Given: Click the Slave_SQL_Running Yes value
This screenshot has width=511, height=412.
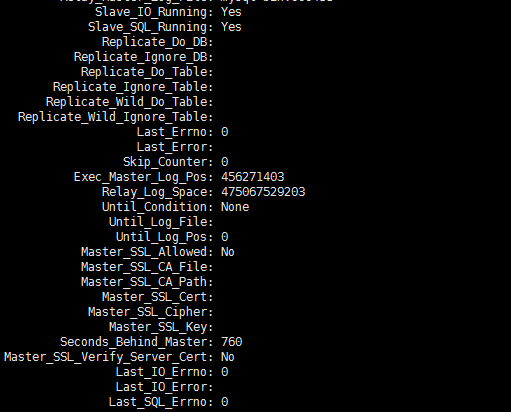Looking at the screenshot, I should pyautogui.click(x=231, y=27).
